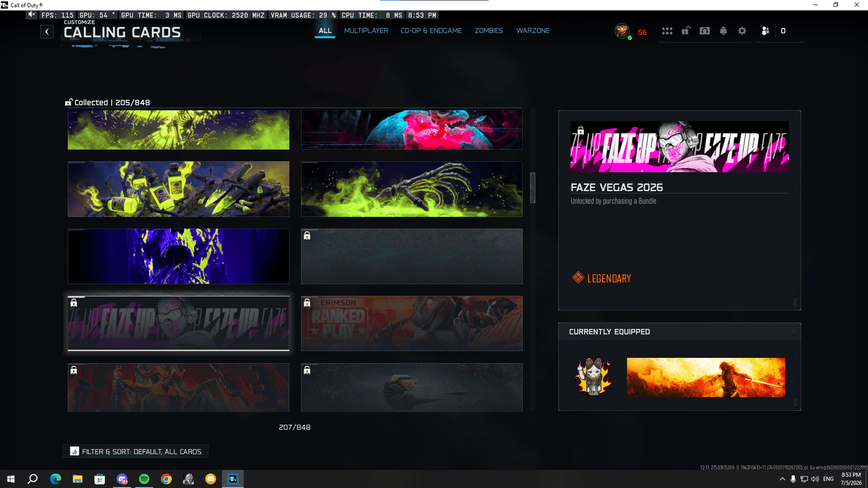Click the Collected | 205/848 label
Viewport: 868px width, 488px height.
[x=107, y=102]
